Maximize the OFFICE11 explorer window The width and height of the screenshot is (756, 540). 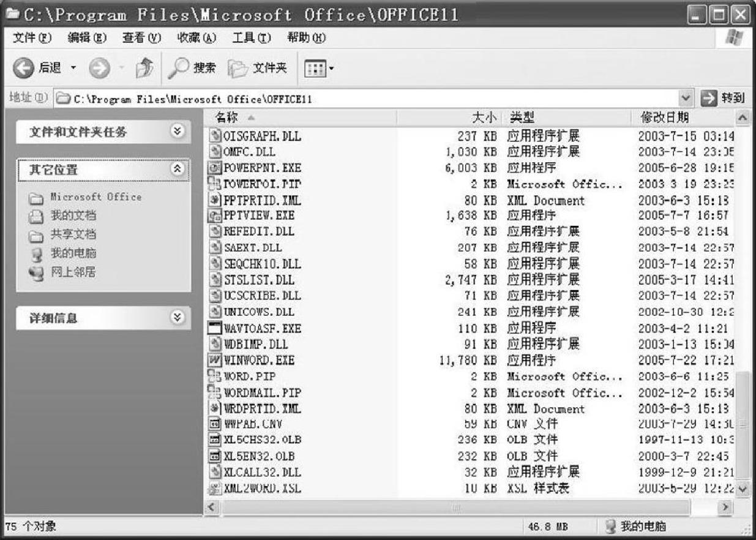pyautogui.click(x=720, y=15)
